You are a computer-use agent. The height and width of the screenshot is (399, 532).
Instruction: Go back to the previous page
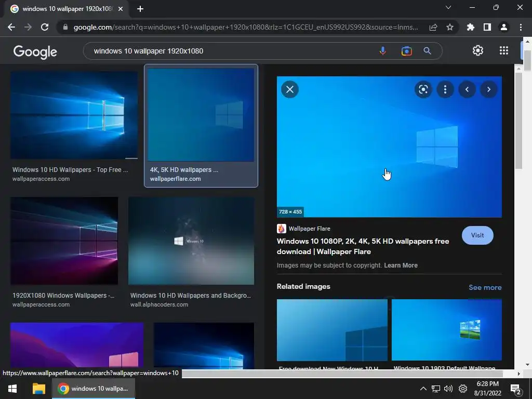(11, 27)
